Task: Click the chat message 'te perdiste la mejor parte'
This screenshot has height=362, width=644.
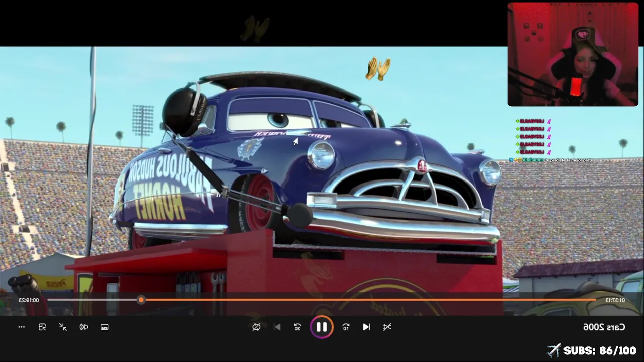Action: click(x=569, y=160)
